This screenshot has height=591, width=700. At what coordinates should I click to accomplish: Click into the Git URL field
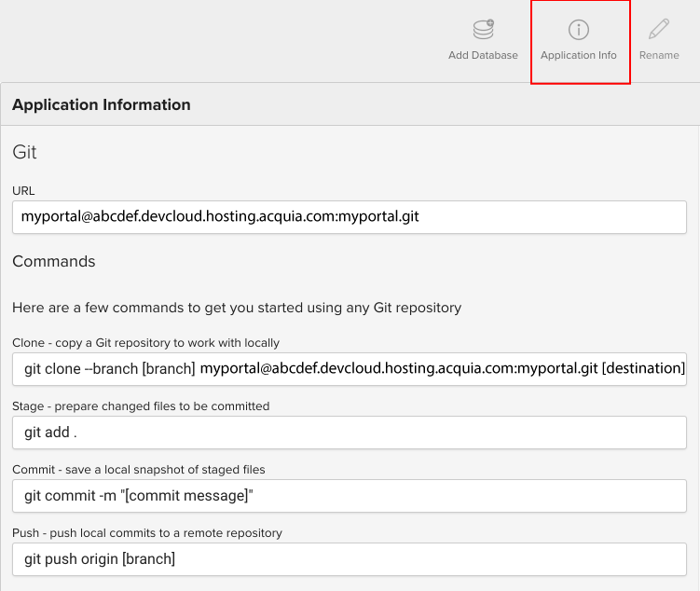coord(350,217)
